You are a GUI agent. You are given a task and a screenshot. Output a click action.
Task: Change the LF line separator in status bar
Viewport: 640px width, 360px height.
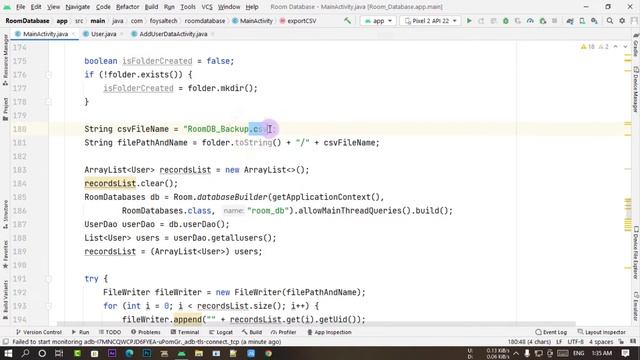point(559,342)
